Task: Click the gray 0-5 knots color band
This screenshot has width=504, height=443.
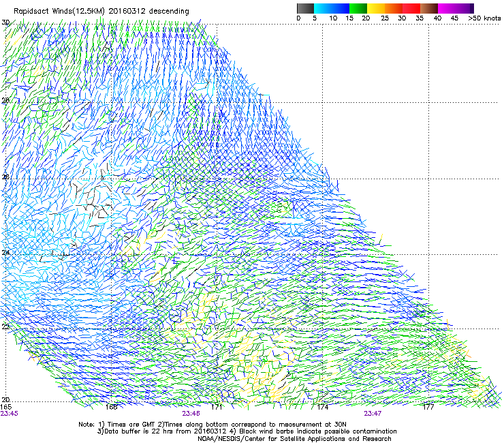Action: pyautogui.click(x=305, y=8)
